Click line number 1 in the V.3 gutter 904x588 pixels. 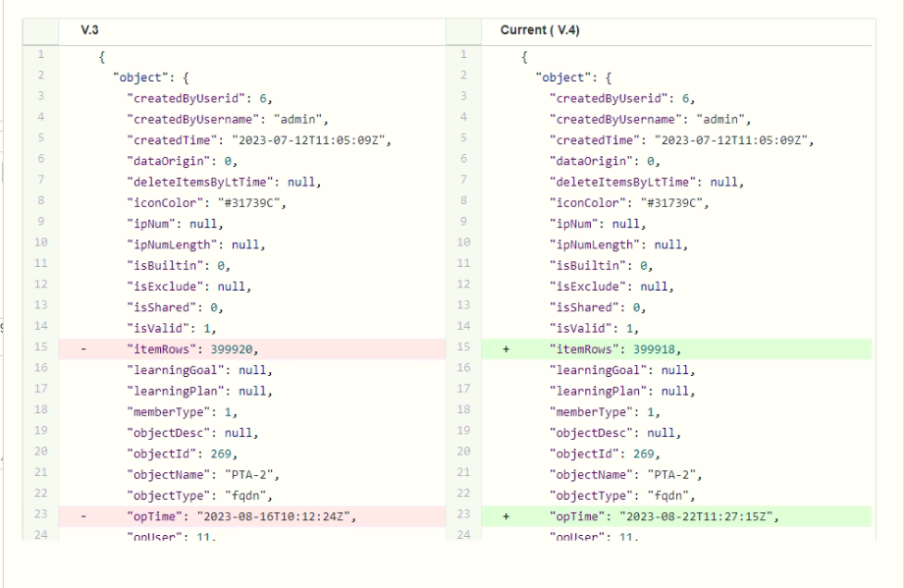39,56
